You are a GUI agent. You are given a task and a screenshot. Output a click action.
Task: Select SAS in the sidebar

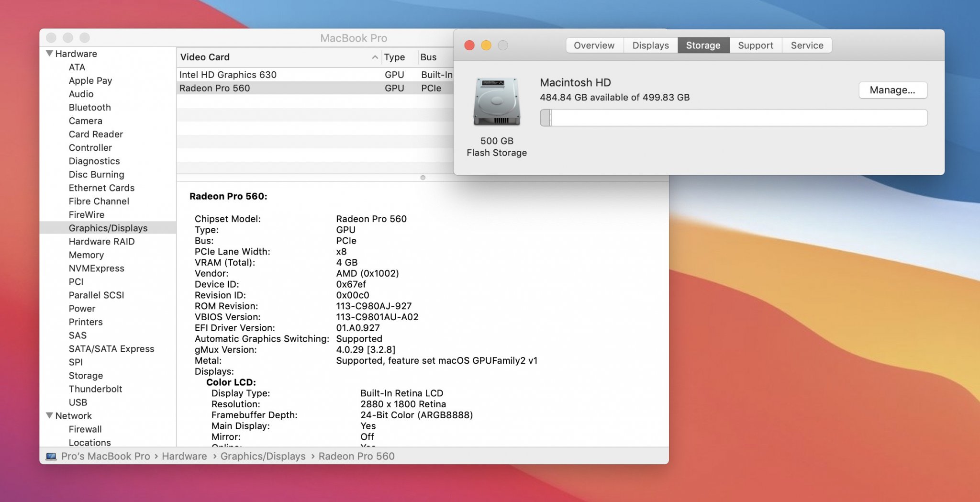click(x=78, y=335)
